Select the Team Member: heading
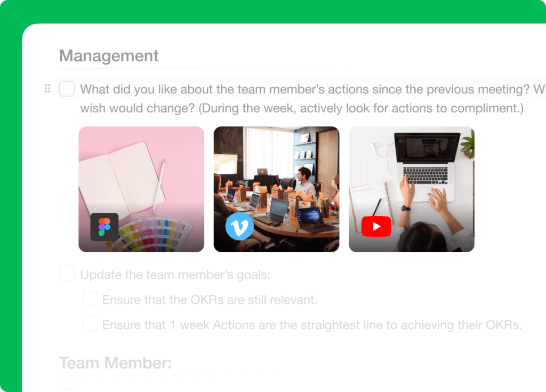Screen dimensions: 546x392 point(115,363)
